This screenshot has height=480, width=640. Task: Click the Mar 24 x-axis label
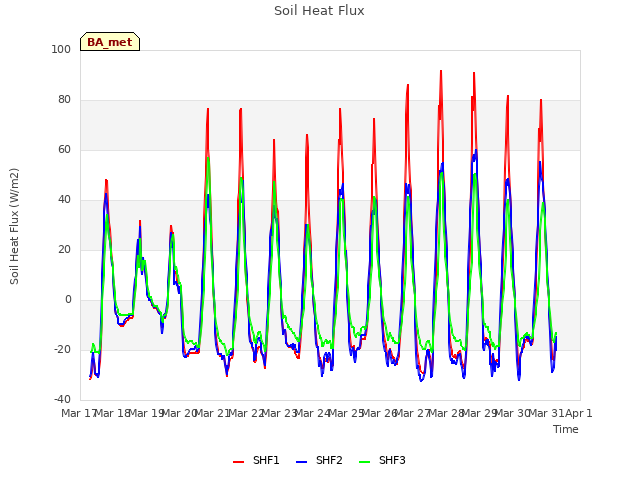click(313, 413)
